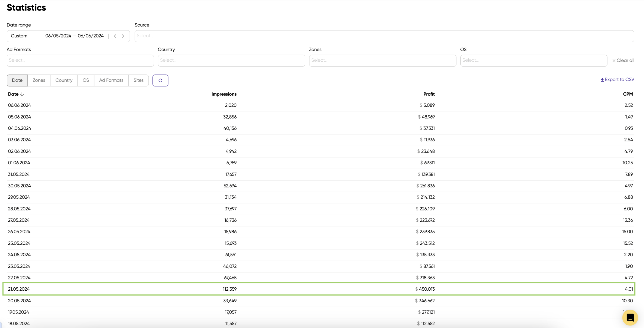Open the Source select dropdown

point(384,36)
